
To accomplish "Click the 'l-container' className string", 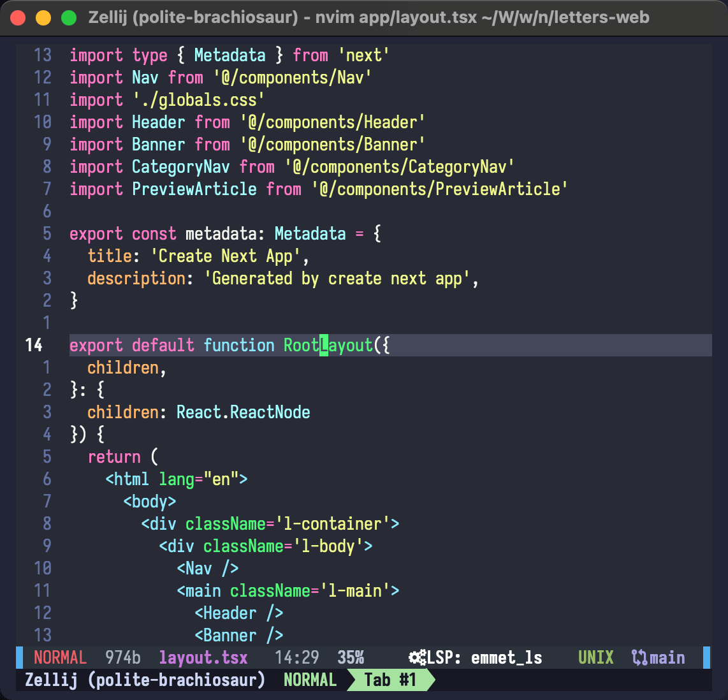I will coord(332,523).
